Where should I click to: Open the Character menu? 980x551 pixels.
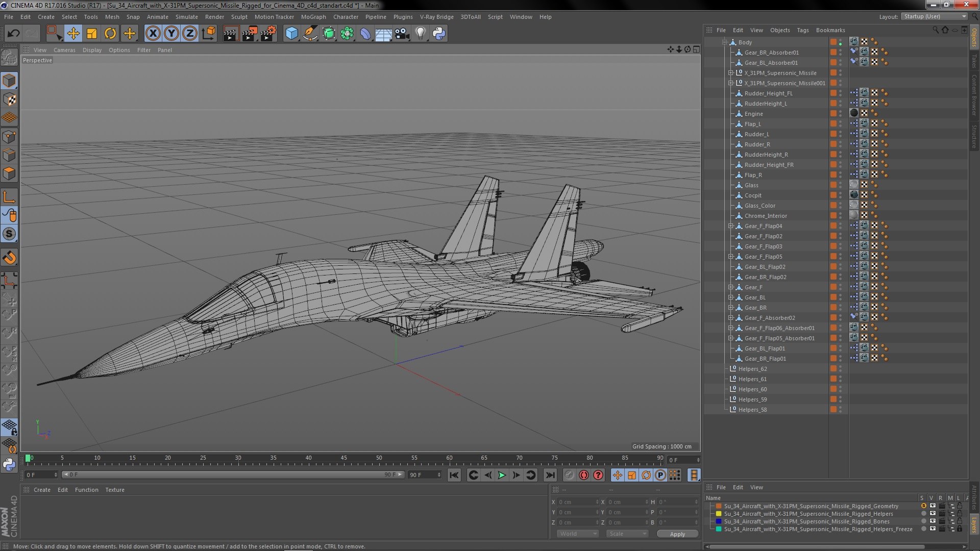(346, 17)
